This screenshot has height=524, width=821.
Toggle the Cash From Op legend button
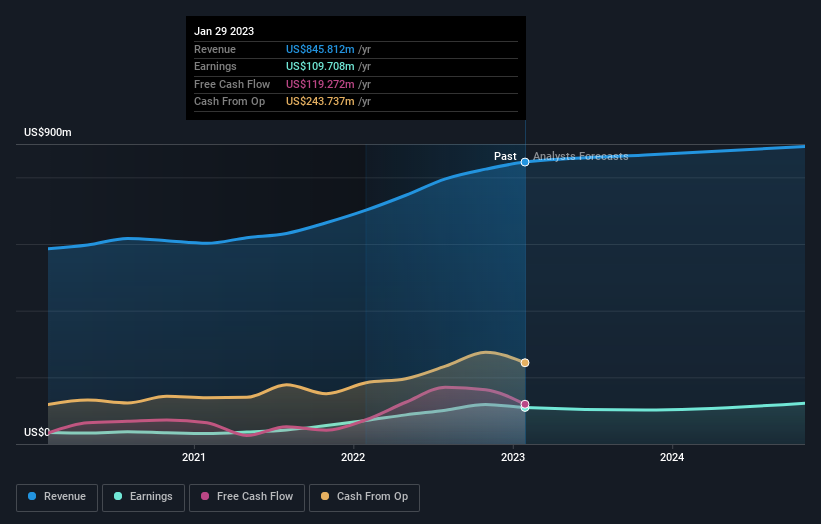click(364, 497)
